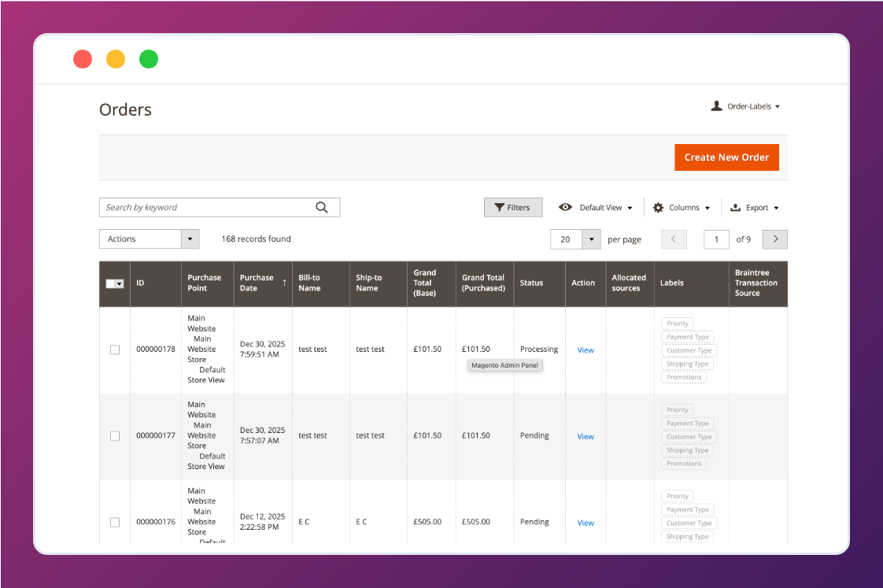Expand the Columns dropdown
883x588 pixels.
pos(708,208)
